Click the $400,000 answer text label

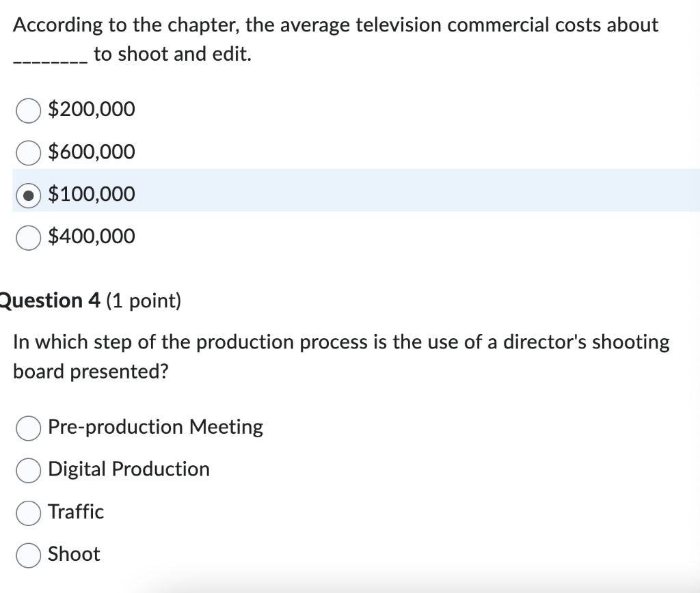(x=91, y=237)
